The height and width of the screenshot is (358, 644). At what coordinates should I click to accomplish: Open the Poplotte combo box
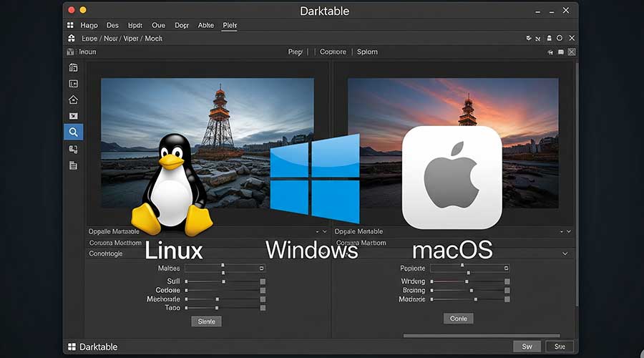point(470,268)
